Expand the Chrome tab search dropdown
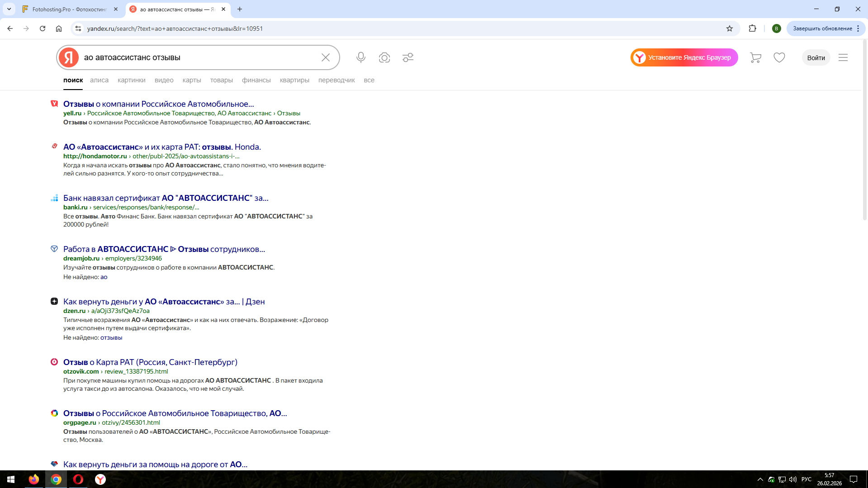Image resolution: width=868 pixels, height=488 pixels. click(x=9, y=9)
